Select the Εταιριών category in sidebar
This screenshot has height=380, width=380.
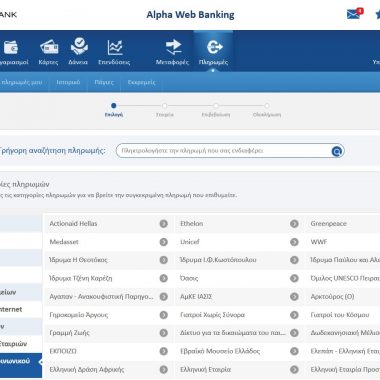click(x=21, y=344)
